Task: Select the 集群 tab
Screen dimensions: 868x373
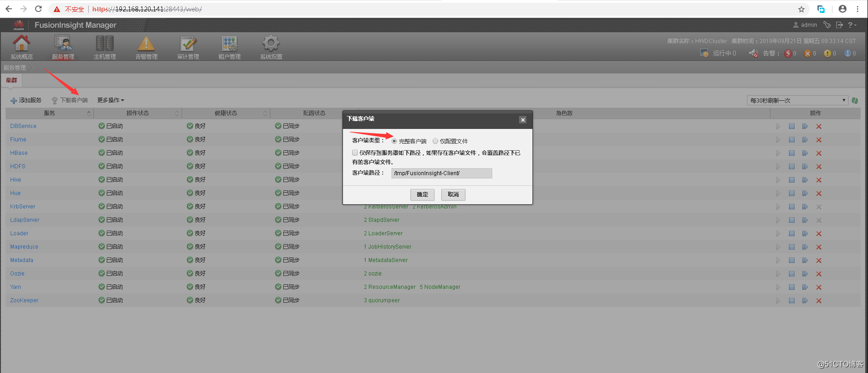Action: pos(12,80)
